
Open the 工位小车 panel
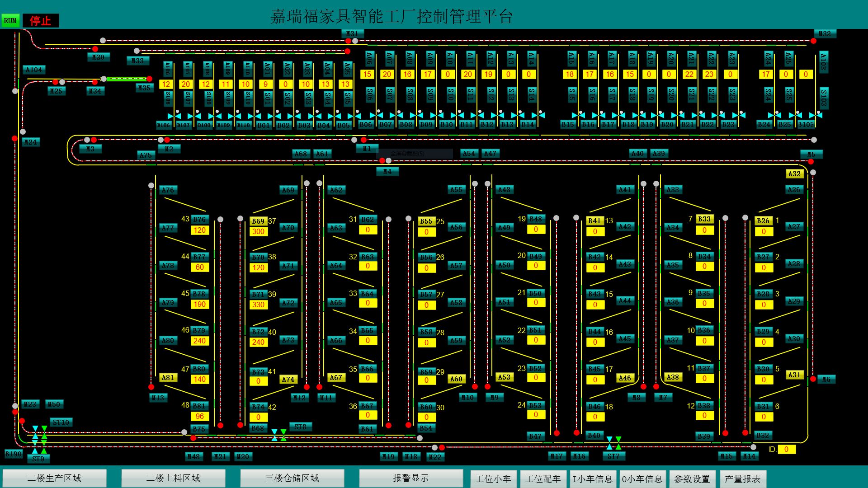tap(493, 479)
